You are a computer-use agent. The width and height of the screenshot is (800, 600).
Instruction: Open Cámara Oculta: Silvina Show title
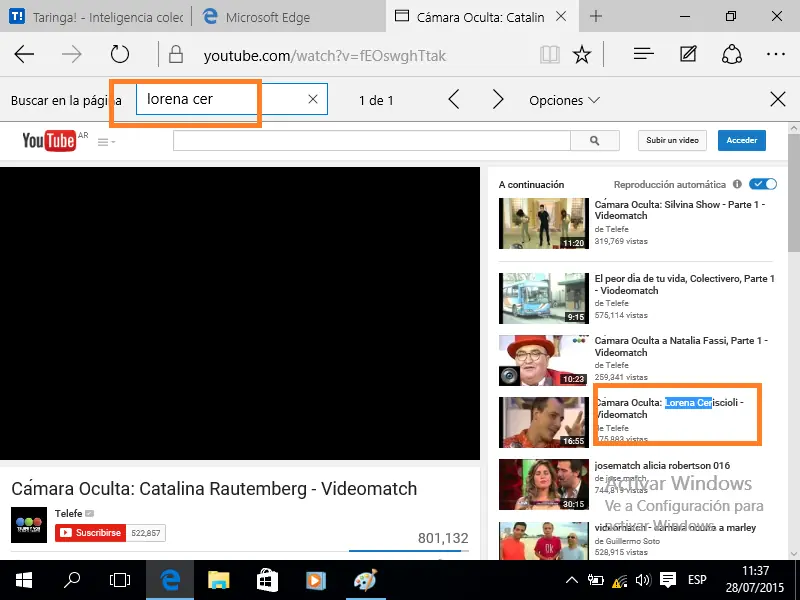point(679,210)
